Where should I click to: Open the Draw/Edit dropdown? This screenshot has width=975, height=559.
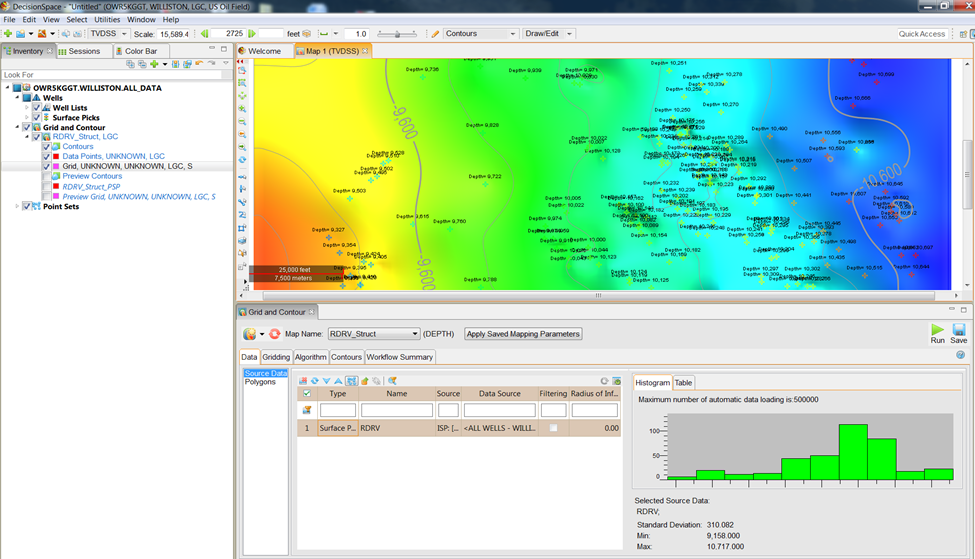point(569,34)
